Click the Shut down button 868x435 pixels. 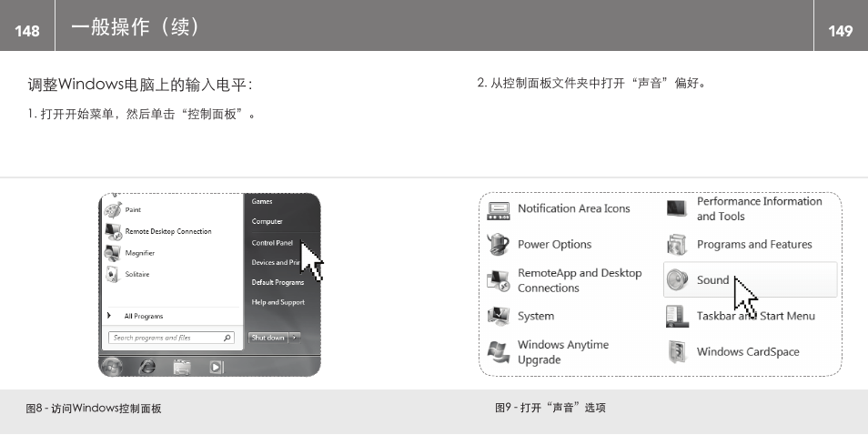coord(267,337)
